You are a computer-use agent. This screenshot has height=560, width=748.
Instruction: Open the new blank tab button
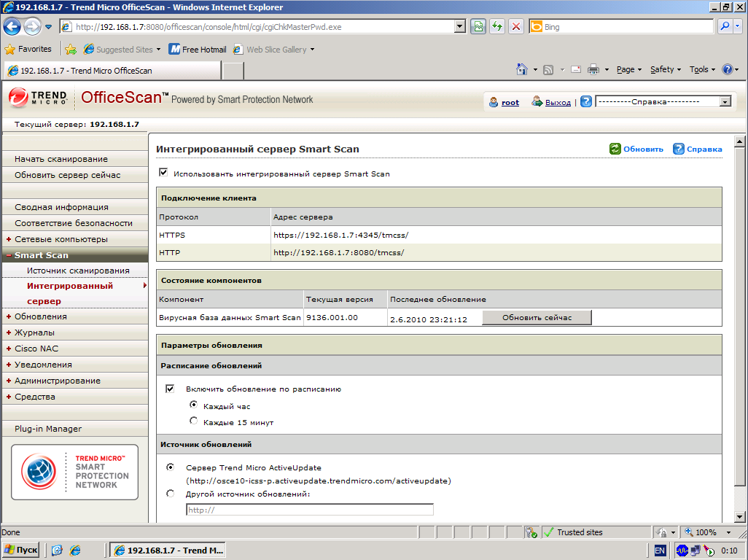pyautogui.click(x=233, y=71)
